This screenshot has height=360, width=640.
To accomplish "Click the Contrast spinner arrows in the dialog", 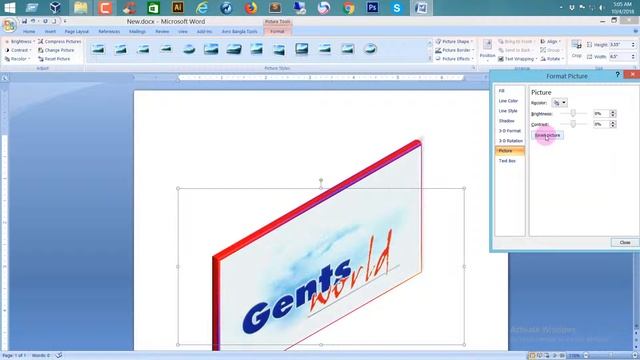I will coord(612,124).
